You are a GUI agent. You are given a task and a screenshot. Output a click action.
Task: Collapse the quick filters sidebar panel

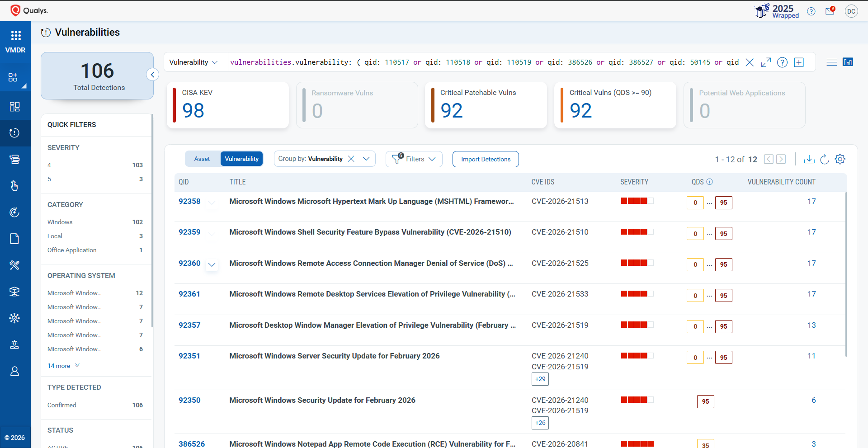click(x=153, y=75)
